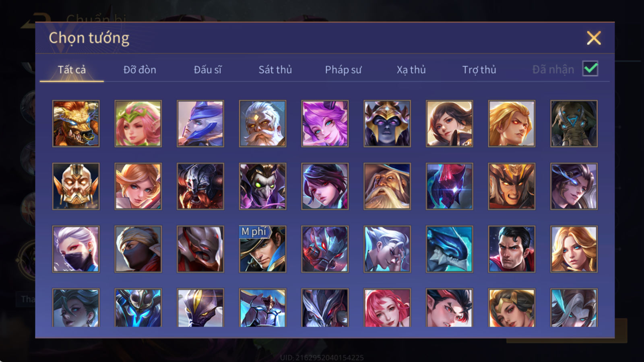Switch to the Đấu sĩ tab
The width and height of the screenshot is (644, 362).
[x=207, y=70]
